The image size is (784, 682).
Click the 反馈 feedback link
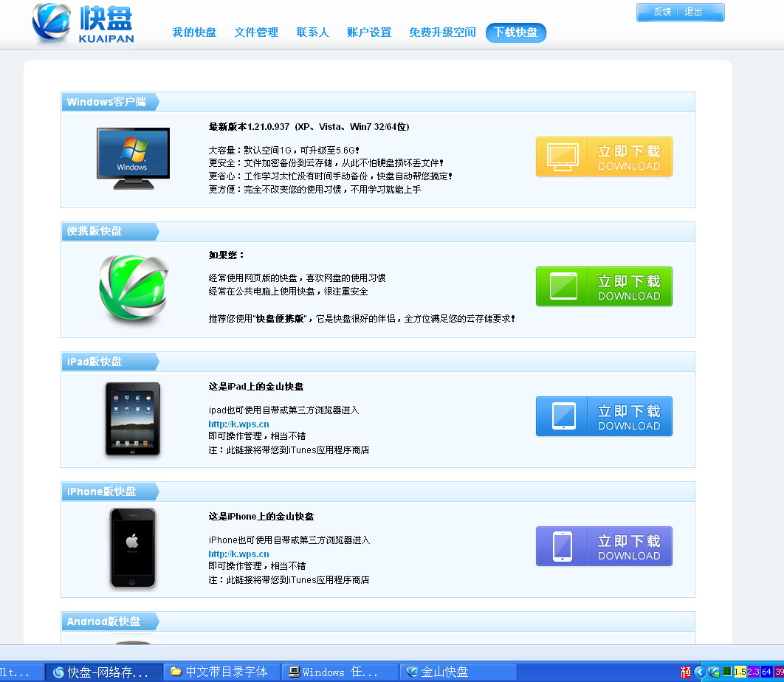point(662,12)
